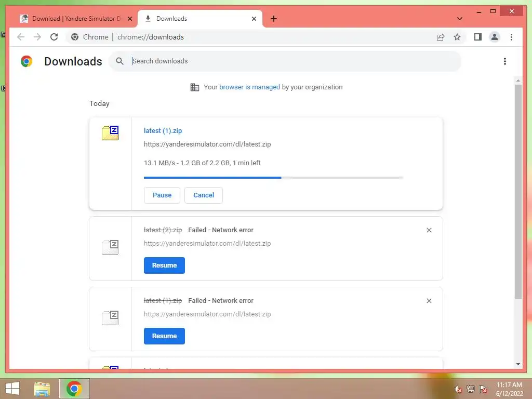This screenshot has height=399, width=532.
Task: Click the scrollbar up arrow
Action: [518, 81]
